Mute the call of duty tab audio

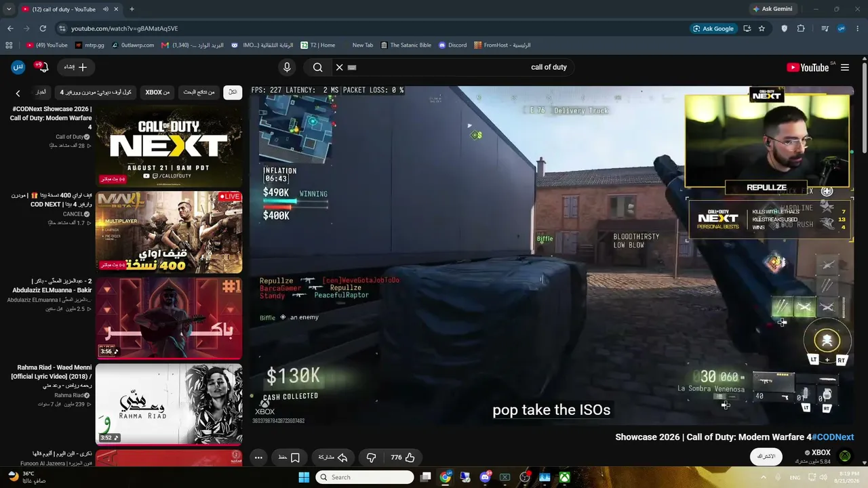tap(106, 9)
